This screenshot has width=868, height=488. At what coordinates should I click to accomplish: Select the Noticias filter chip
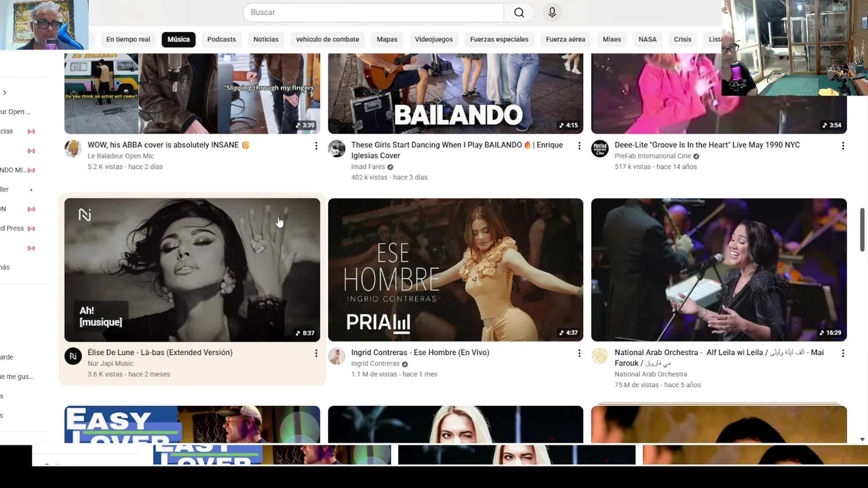[266, 39]
